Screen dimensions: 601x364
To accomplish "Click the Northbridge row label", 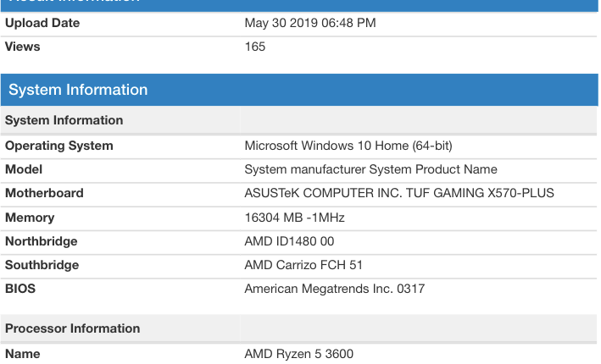I will [x=41, y=241].
